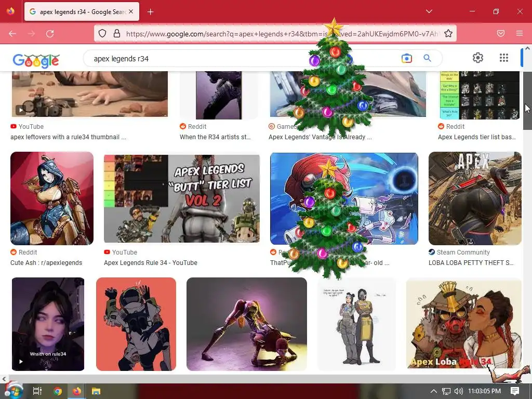The image size is (532, 399).
Task: Open File Explorer from the taskbar
Action: point(96,391)
